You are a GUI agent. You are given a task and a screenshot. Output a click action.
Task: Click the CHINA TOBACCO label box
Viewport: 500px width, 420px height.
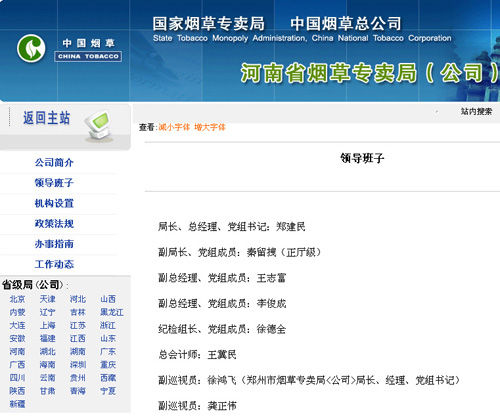click(88, 56)
